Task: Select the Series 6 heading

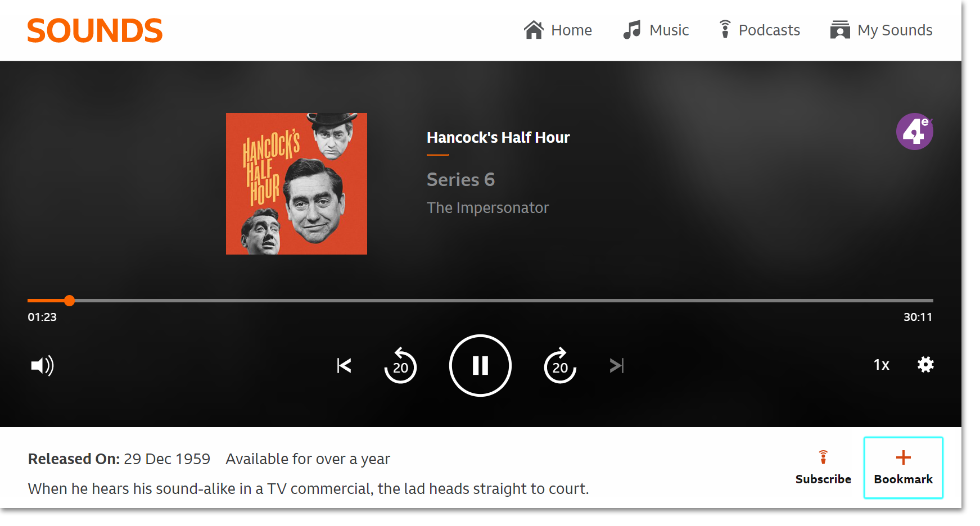Action: click(460, 179)
